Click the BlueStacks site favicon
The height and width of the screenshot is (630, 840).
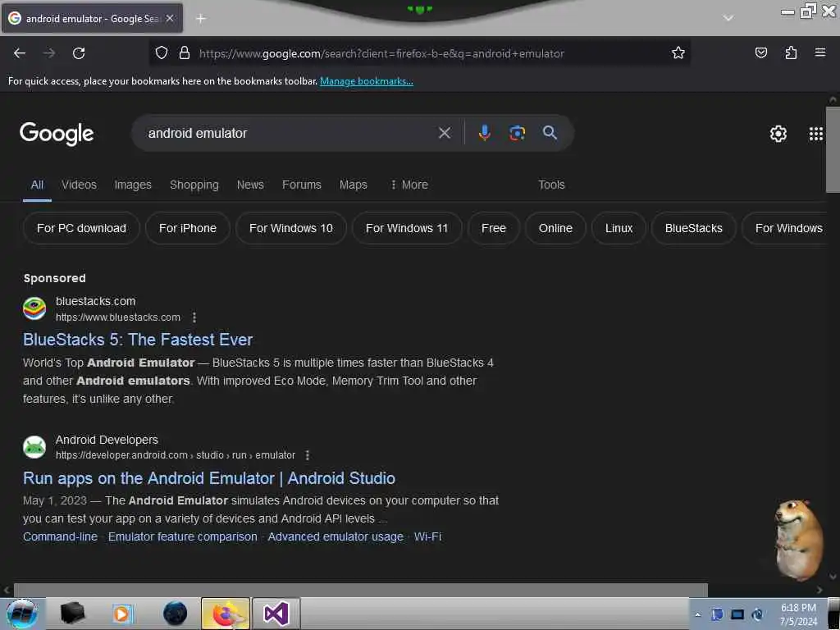point(34,308)
